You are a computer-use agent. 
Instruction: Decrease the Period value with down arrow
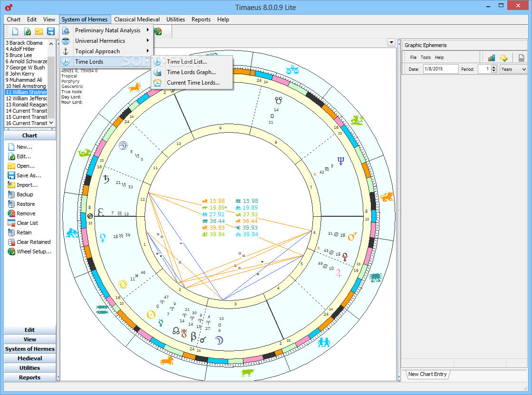click(x=494, y=71)
